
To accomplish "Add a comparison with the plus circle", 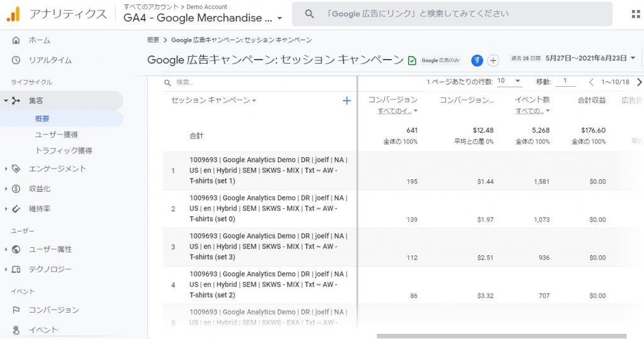I will [493, 61].
